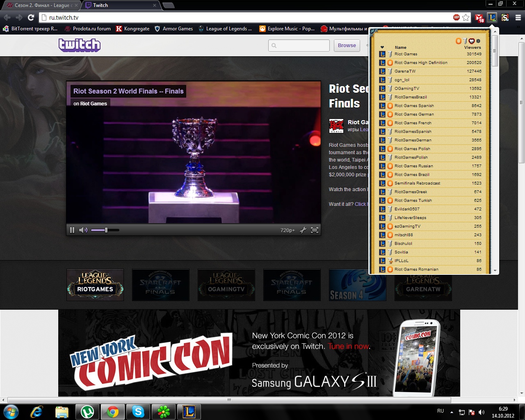Open video settings wrench icon
This screenshot has height=420, width=525.
[303, 230]
